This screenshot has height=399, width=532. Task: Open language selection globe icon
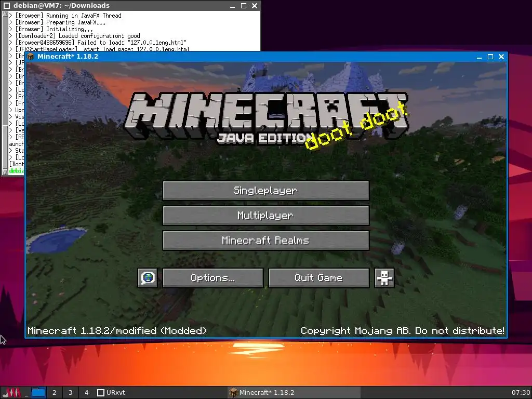pos(148,278)
